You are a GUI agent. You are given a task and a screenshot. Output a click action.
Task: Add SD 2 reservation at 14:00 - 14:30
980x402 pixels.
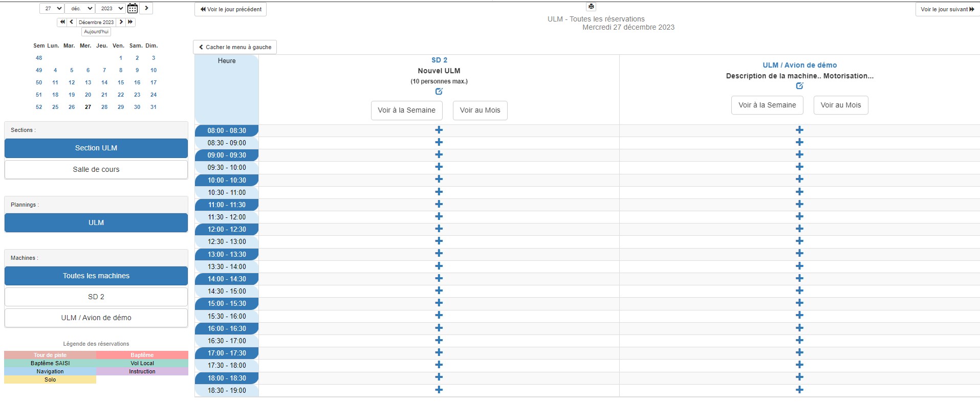click(439, 278)
